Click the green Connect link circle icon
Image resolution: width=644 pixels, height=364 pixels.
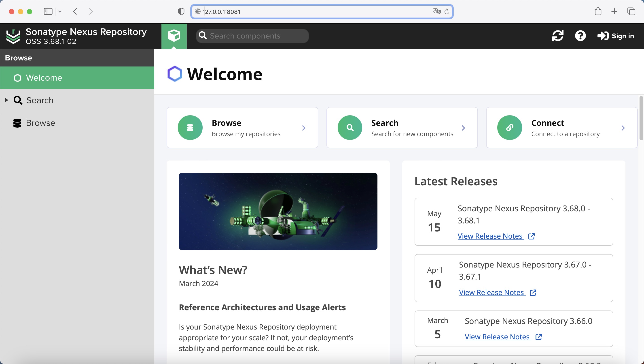(510, 128)
